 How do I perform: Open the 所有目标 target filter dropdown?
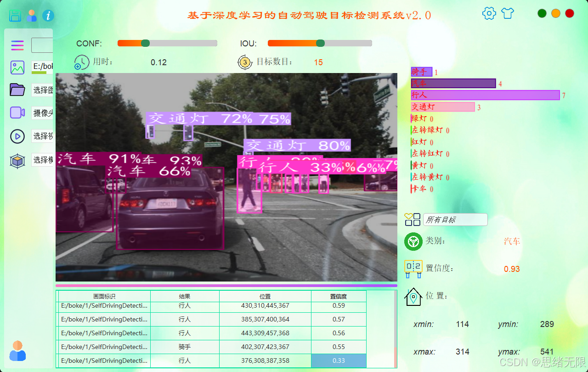[455, 220]
